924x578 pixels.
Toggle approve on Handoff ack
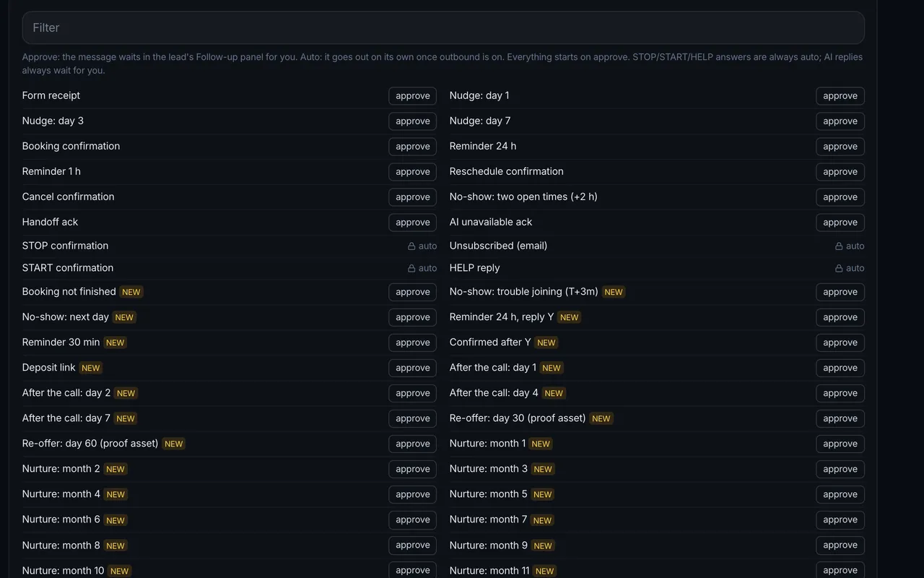point(413,223)
